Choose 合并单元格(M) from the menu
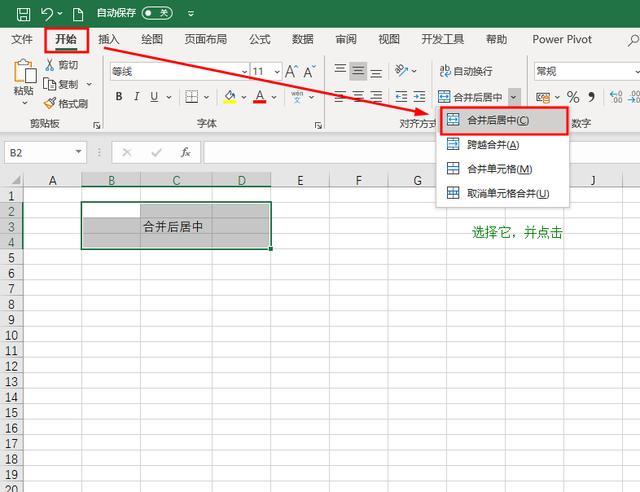640x492 pixels. [502, 169]
